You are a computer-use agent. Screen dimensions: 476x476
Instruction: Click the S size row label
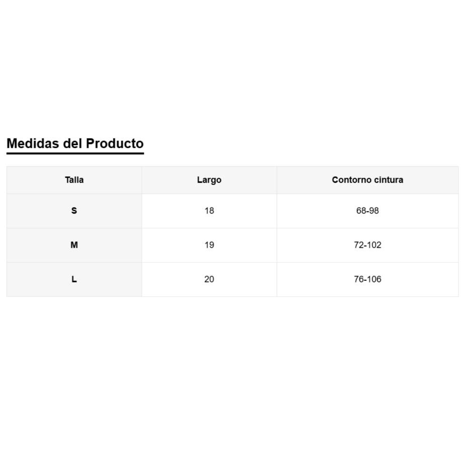(74, 210)
